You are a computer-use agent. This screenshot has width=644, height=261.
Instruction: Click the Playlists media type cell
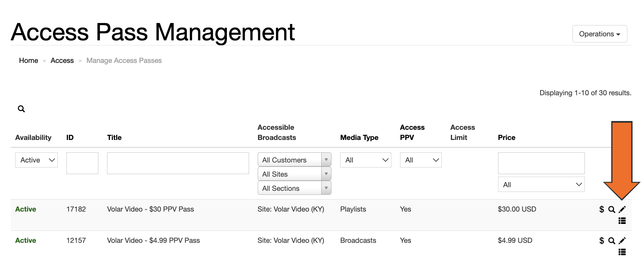pyautogui.click(x=353, y=209)
